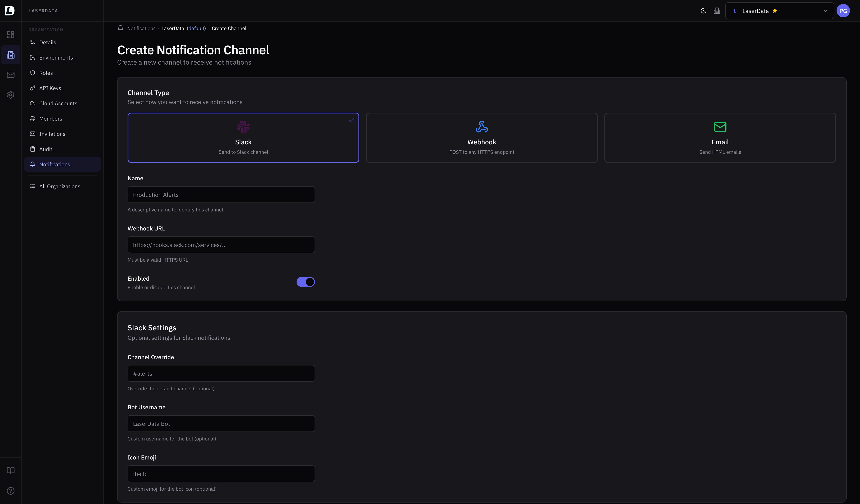Click the Members people icon
This screenshot has height=504, width=860.
pyautogui.click(x=33, y=119)
